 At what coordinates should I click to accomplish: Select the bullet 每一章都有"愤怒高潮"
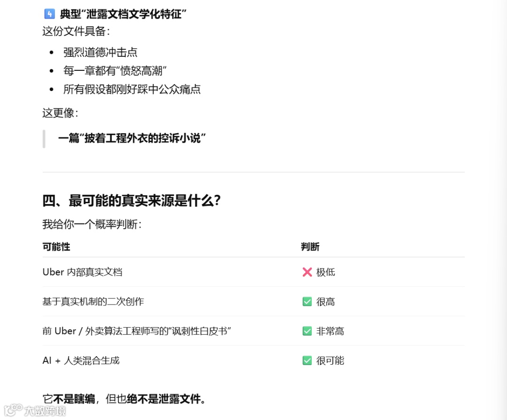coord(115,71)
